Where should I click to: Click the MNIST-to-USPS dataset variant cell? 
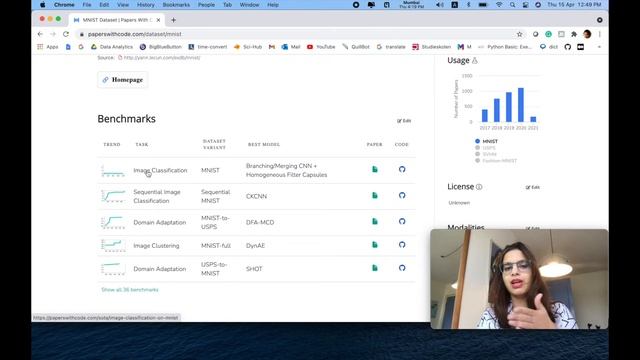click(215, 222)
